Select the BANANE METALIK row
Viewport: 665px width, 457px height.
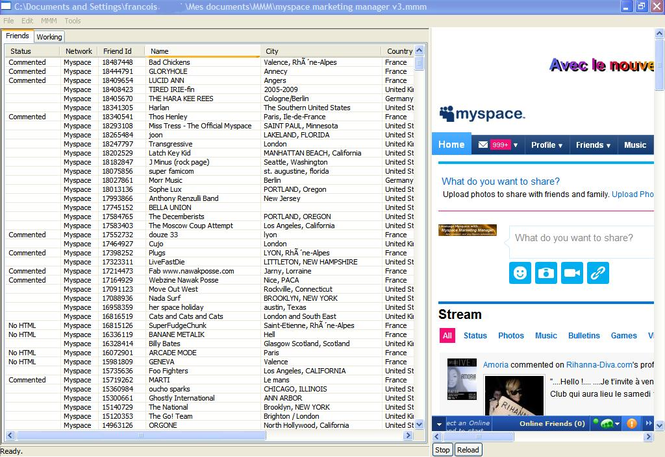(210, 334)
